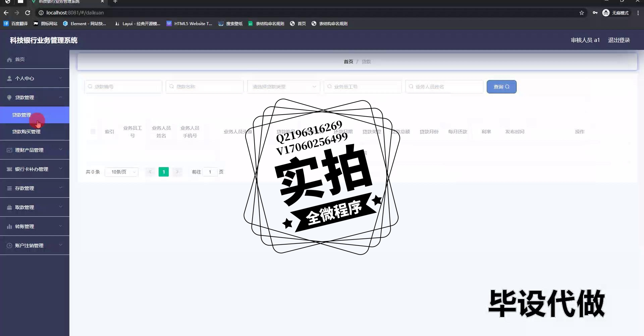The image size is (644, 336).
Task: Focus the 贷款编号 search field
Action: pyautogui.click(x=123, y=87)
